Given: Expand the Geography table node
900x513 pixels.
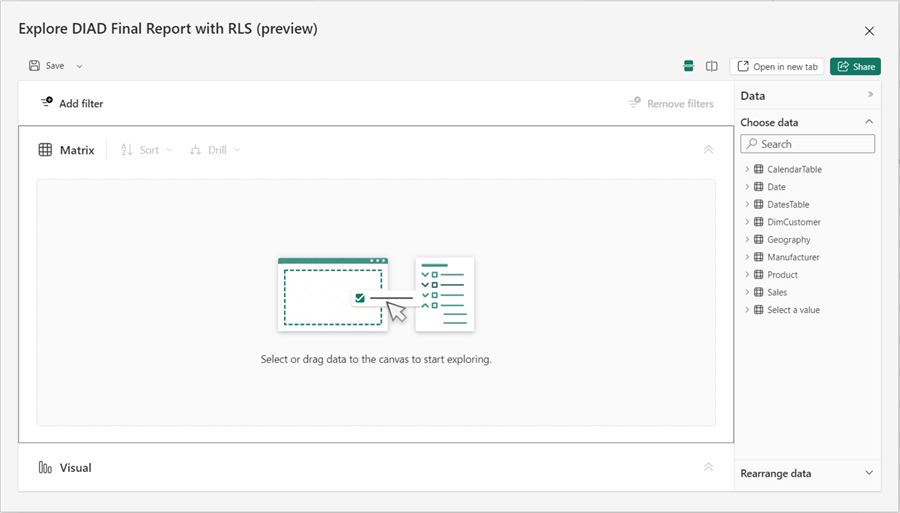Looking at the screenshot, I should 747,240.
